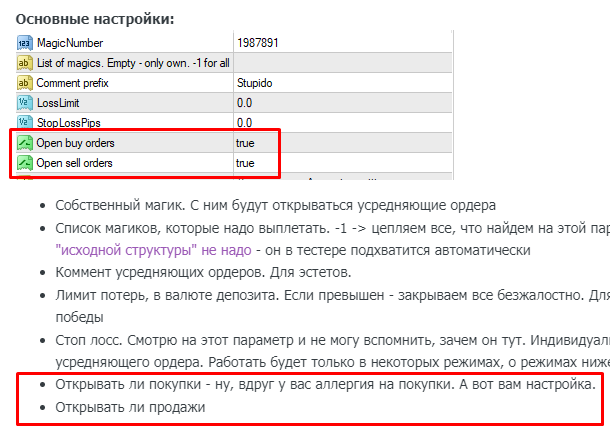Select the Open sell orders parameter name
The image size is (610, 446).
pos(74,163)
